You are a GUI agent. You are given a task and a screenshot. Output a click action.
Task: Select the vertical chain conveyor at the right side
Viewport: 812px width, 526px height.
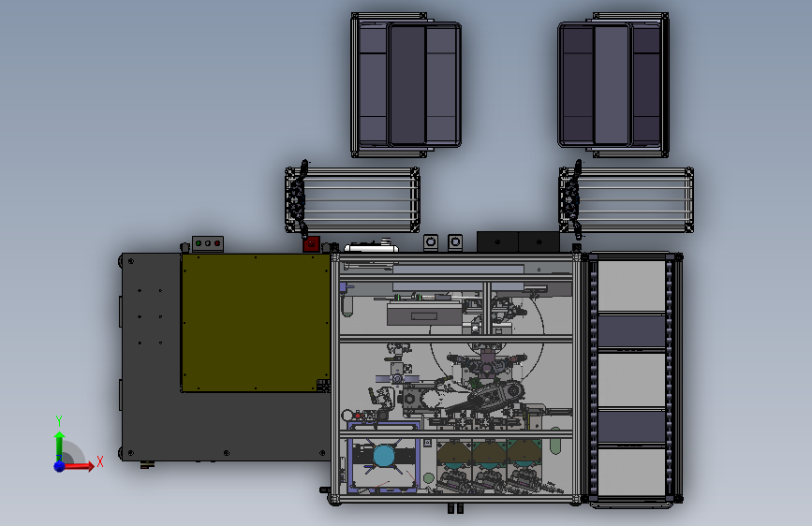(632, 379)
